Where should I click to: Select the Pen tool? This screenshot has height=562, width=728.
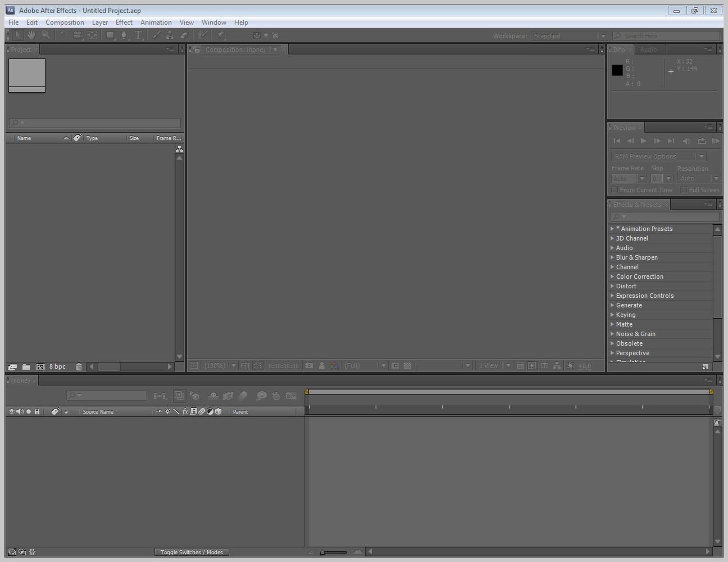124,35
